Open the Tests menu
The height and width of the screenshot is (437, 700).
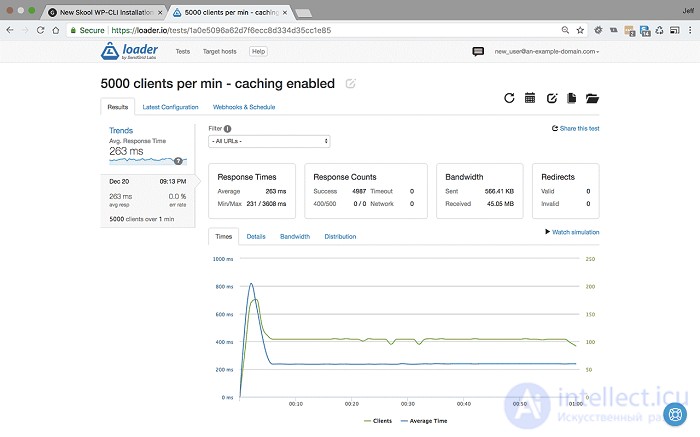(x=183, y=51)
